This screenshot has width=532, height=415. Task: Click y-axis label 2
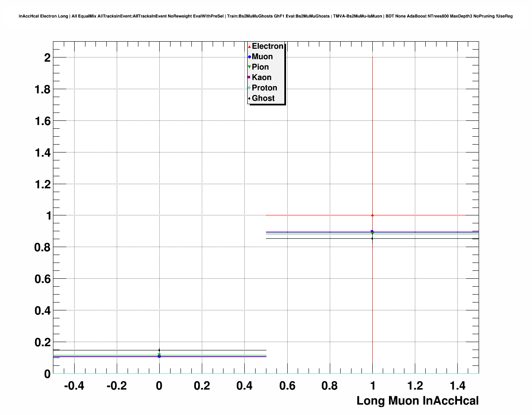point(48,57)
